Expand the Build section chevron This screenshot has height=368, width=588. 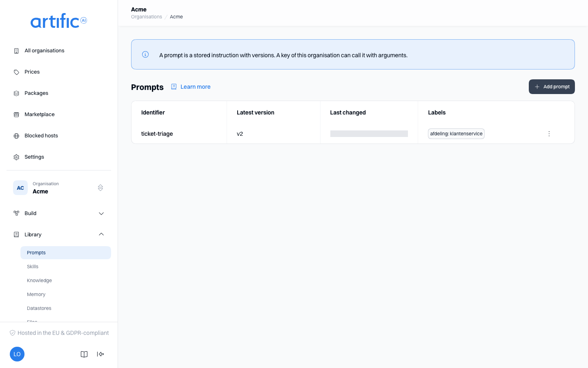[x=101, y=213]
